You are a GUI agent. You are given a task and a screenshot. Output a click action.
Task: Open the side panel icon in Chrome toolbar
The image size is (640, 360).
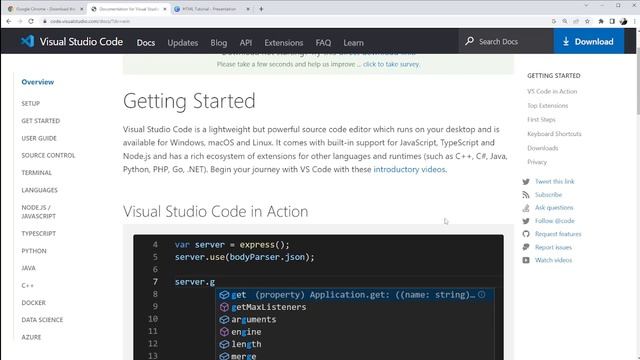click(612, 21)
